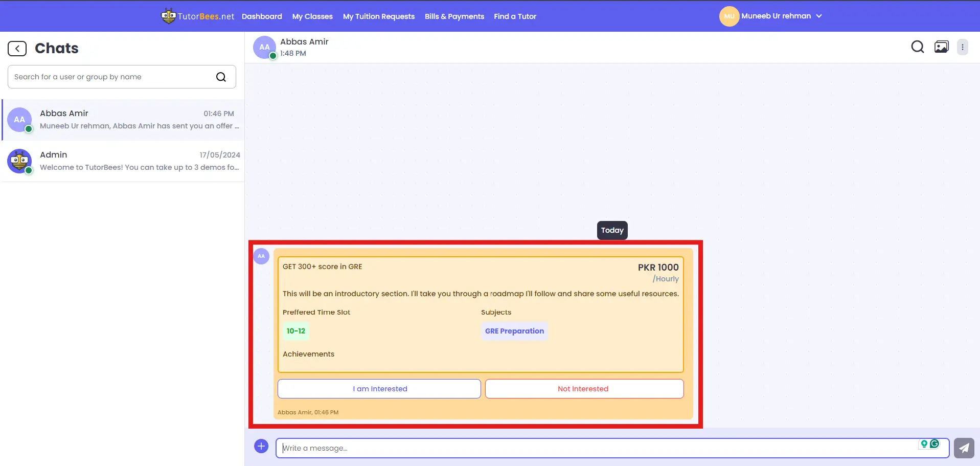Go to My Classes

pos(312,16)
